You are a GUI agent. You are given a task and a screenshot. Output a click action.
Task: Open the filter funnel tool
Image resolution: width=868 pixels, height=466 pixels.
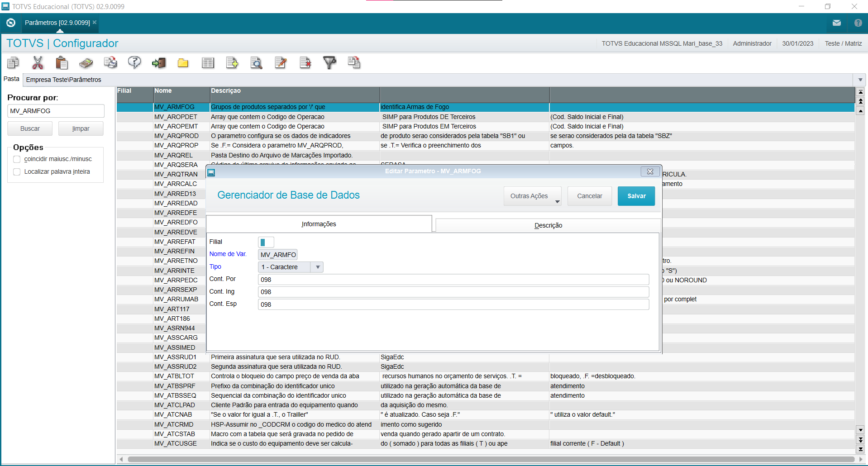(x=329, y=62)
